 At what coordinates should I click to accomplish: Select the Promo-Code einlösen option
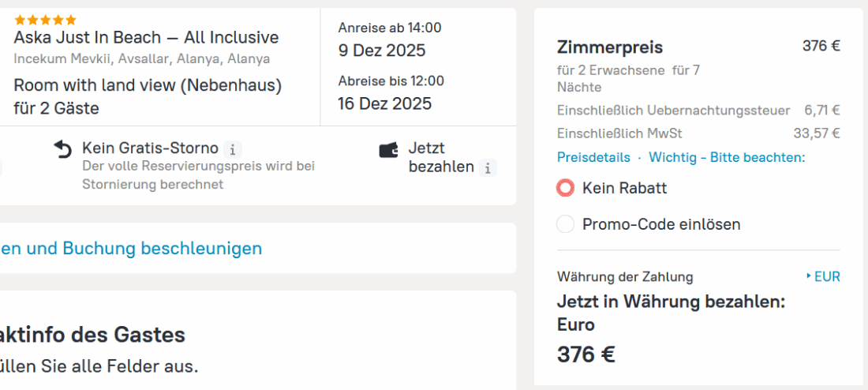(x=565, y=224)
